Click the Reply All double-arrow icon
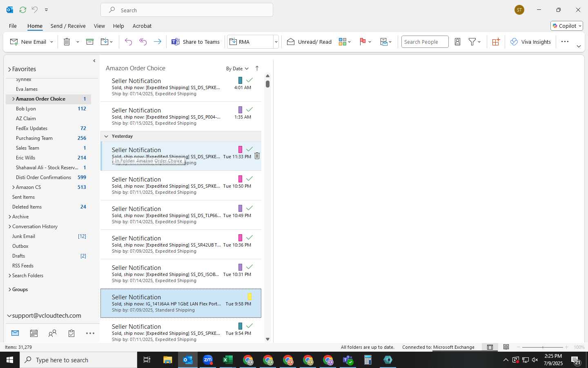The width and height of the screenshot is (588, 368). (x=143, y=42)
